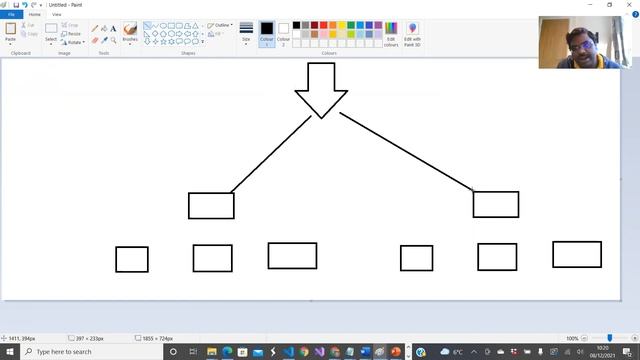Viewport: 640px width, 360px height.
Task: Click the Brushes tool icon
Action: pos(130,29)
